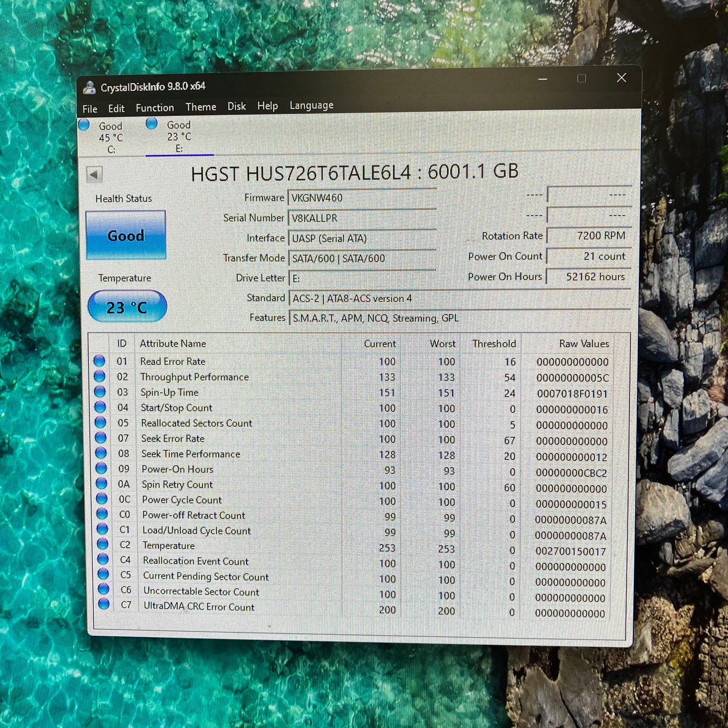Click the status icon for Uncorrectable Sector Count
The height and width of the screenshot is (728, 728).
(103, 589)
